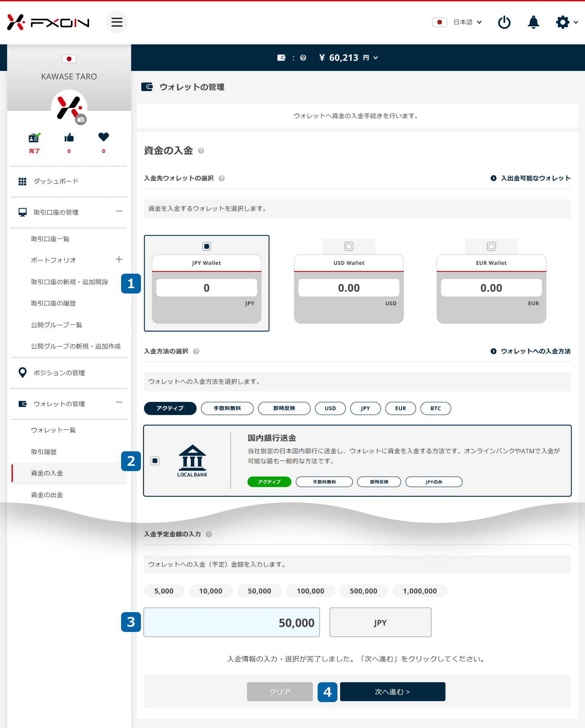Select the USD Wallet checkbox
585x728 pixels.
(349, 246)
